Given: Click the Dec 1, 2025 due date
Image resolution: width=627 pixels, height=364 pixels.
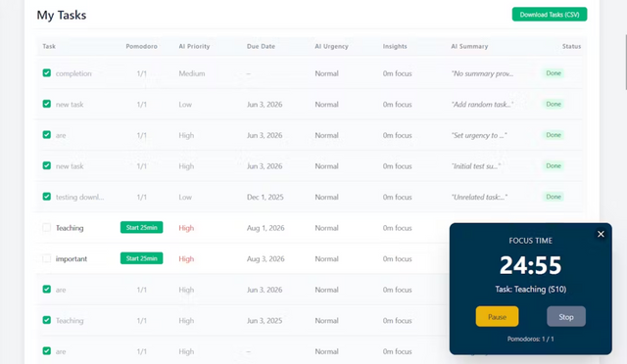Looking at the screenshot, I should click(265, 197).
